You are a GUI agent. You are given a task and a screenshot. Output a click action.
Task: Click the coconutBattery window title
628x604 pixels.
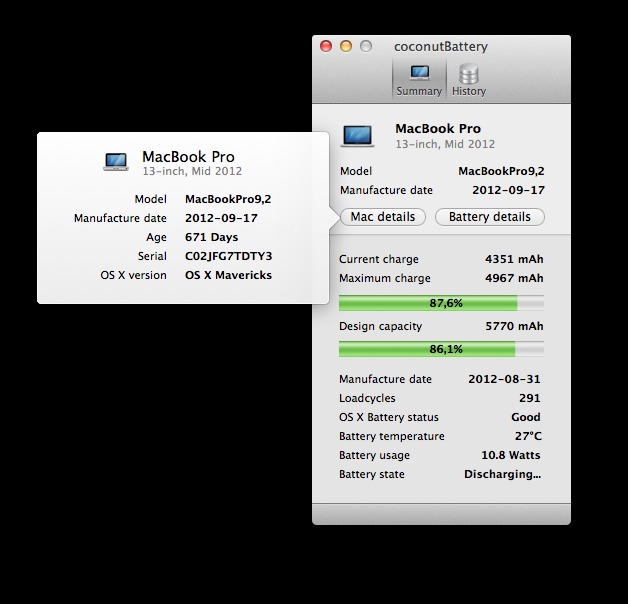(x=441, y=46)
